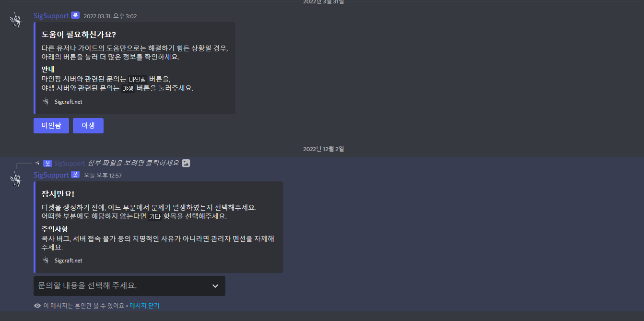Select the 마인팜 button
The image size is (644, 321).
(51, 126)
